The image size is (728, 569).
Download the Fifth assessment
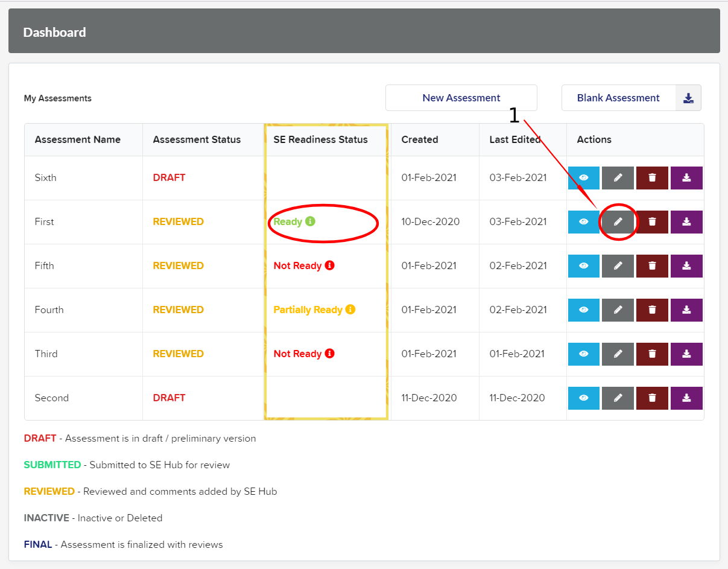click(x=686, y=266)
